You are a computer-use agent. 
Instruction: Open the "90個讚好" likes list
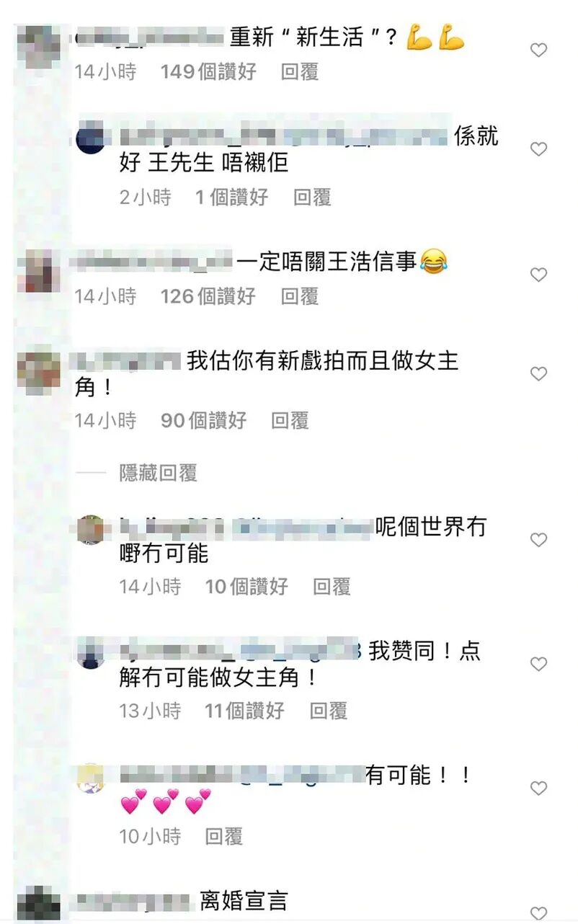coord(203,420)
